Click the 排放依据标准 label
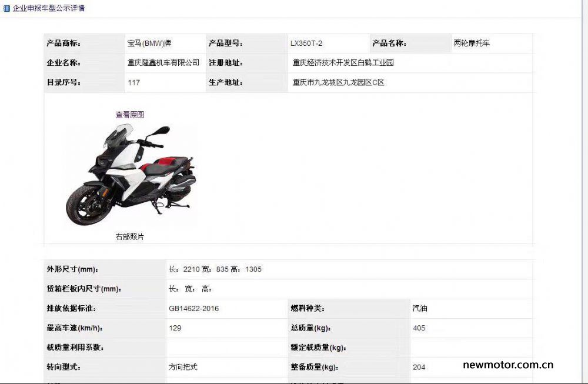This screenshot has width=588, height=384. (71, 309)
